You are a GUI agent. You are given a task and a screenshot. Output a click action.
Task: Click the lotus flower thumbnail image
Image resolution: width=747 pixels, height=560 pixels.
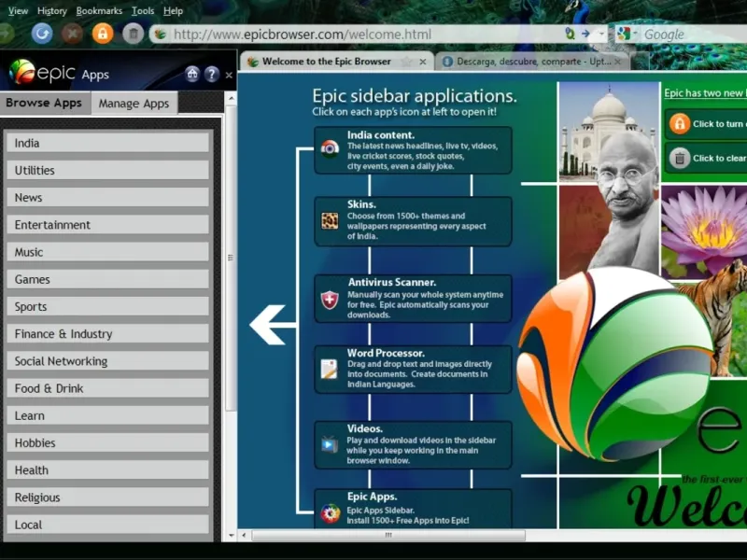[704, 231]
